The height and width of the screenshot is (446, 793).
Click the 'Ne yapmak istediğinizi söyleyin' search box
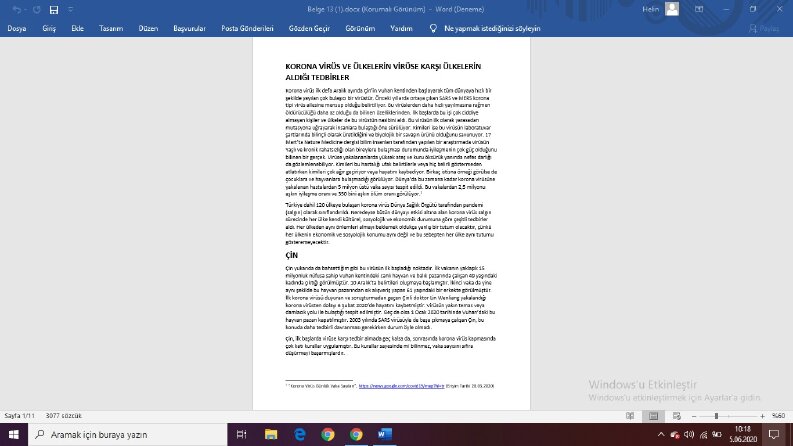[492, 28]
